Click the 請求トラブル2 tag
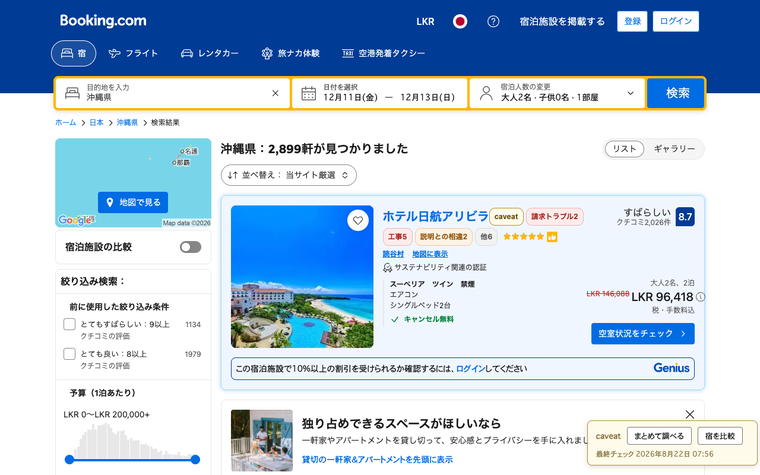 [554, 217]
